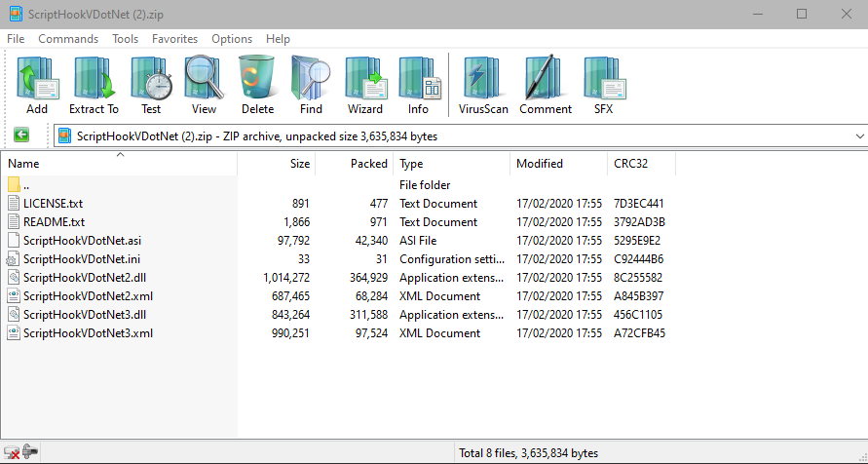Open the Options menu

(232, 39)
